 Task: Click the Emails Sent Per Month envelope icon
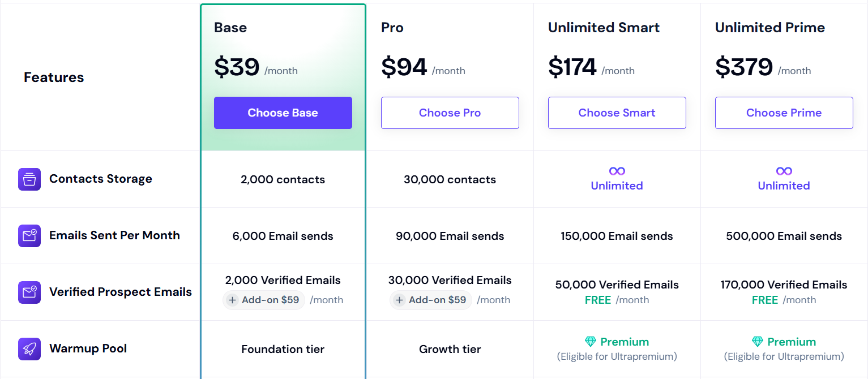(x=29, y=235)
